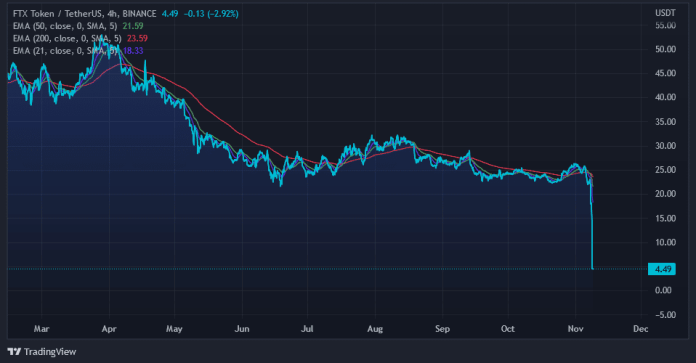
Task: Click the EMA 200 indicator legend
Action: (x=67, y=39)
